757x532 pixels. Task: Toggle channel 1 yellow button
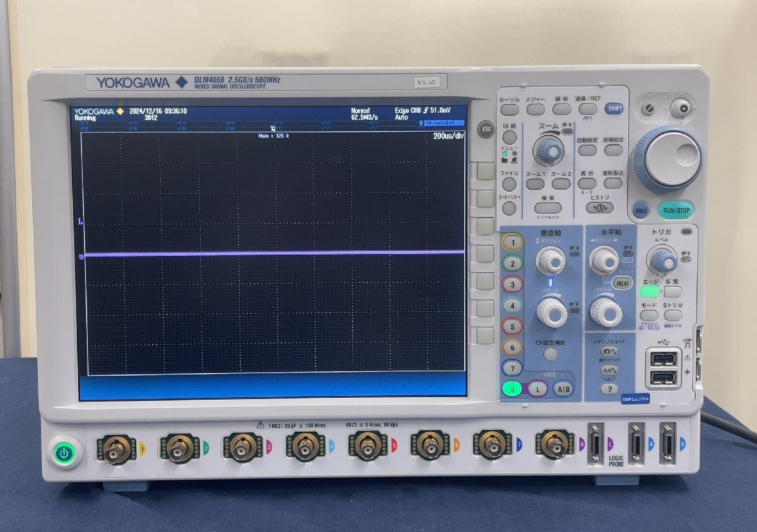coord(513,242)
